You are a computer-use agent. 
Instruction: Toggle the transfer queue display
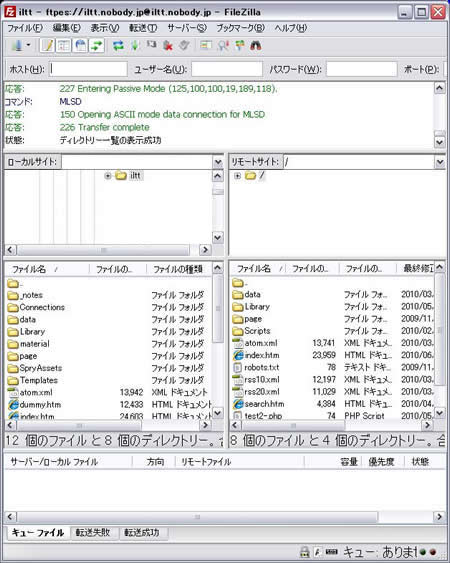pyautogui.click(x=97, y=46)
